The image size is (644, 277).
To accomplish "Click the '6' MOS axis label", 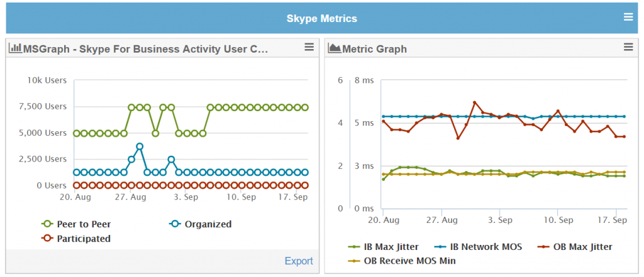I will point(340,80).
